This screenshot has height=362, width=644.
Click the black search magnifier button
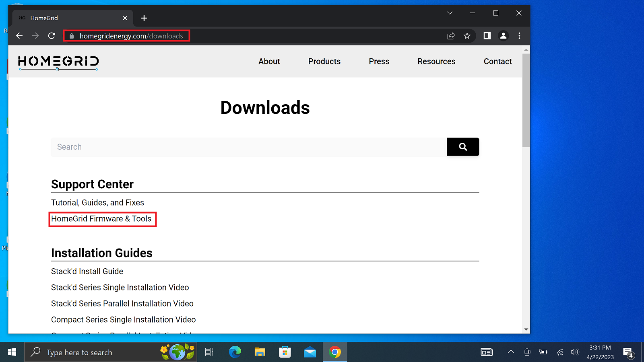(x=463, y=147)
